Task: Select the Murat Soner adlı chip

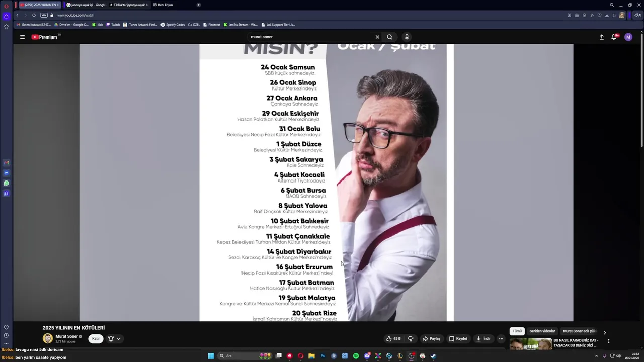Action: [579, 331]
